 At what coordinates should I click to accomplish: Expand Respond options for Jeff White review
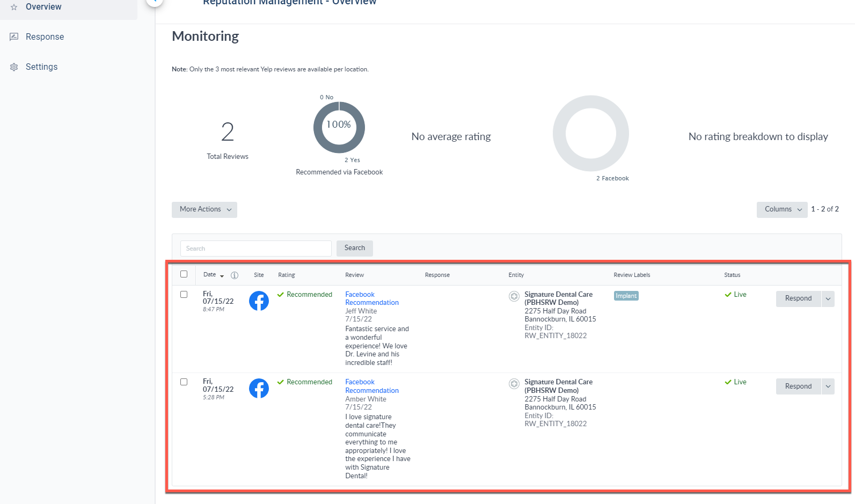828,299
